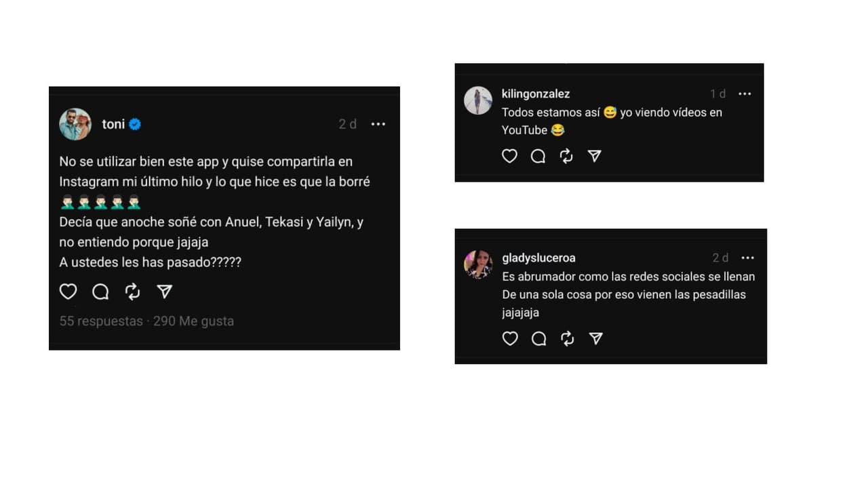Viewport: 868px width, 488px height.
Task: Repost toni's thread
Action: pyautogui.click(x=132, y=291)
